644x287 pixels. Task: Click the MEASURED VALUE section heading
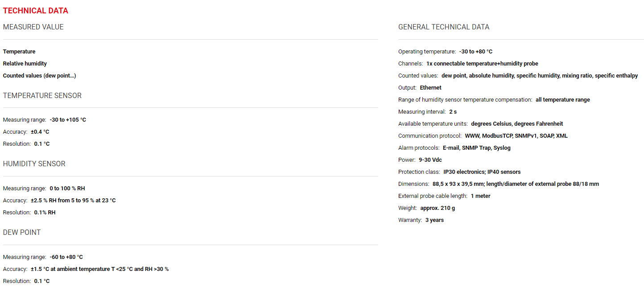[33, 27]
